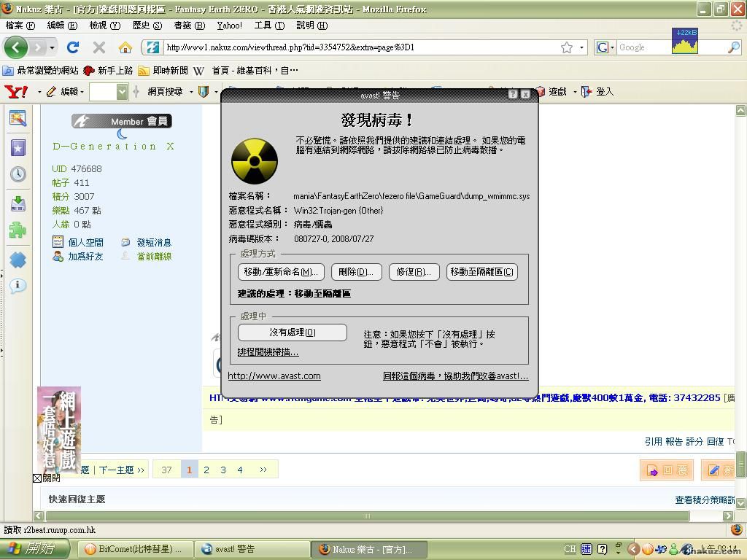Close the avast warning dialog
The image size is (747, 560).
[525, 94]
